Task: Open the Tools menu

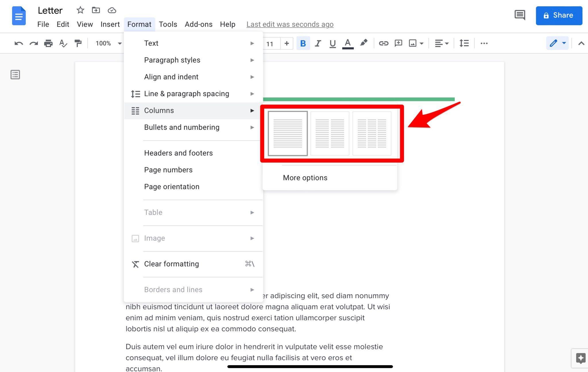Action: tap(168, 24)
